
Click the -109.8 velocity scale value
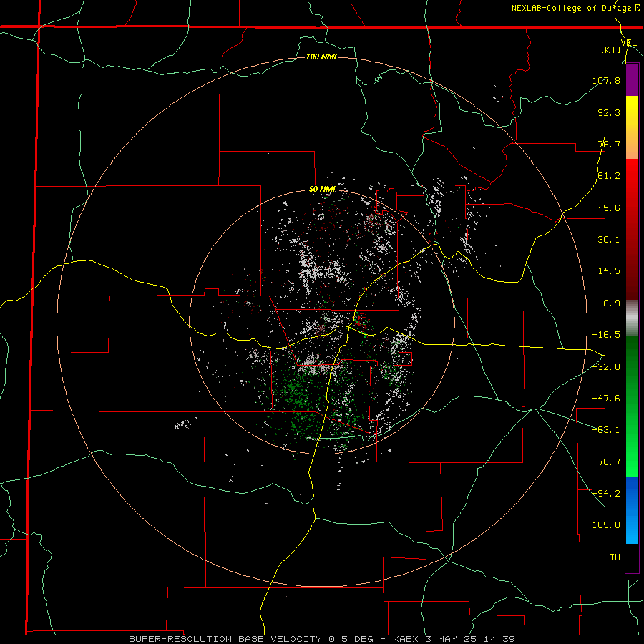pyautogui.click(x=603, y=525)
